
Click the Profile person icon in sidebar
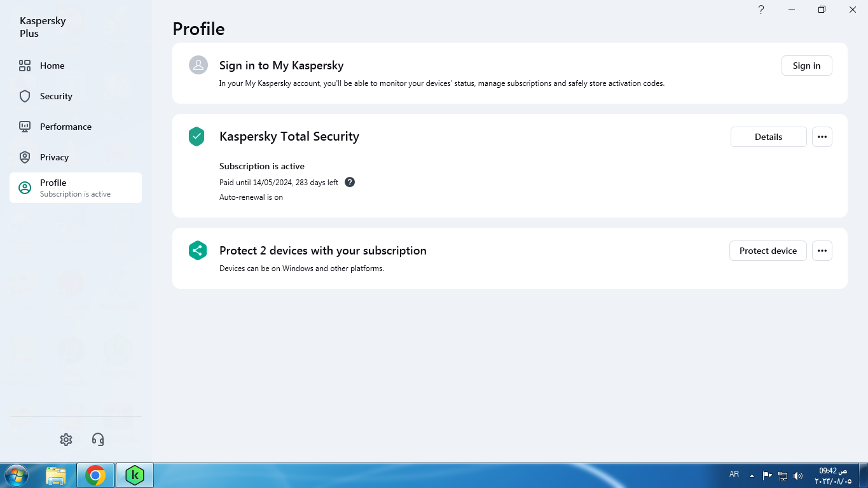(25, 188)
